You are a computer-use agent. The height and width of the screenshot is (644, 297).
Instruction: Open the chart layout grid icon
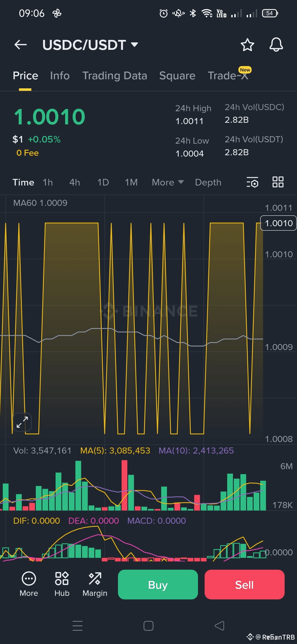pyautogui.click(x=278, y=182)
